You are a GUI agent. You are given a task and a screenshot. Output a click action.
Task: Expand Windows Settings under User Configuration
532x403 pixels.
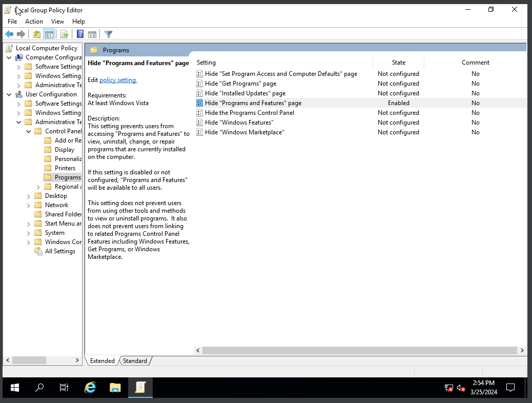(x=18, y=113)
